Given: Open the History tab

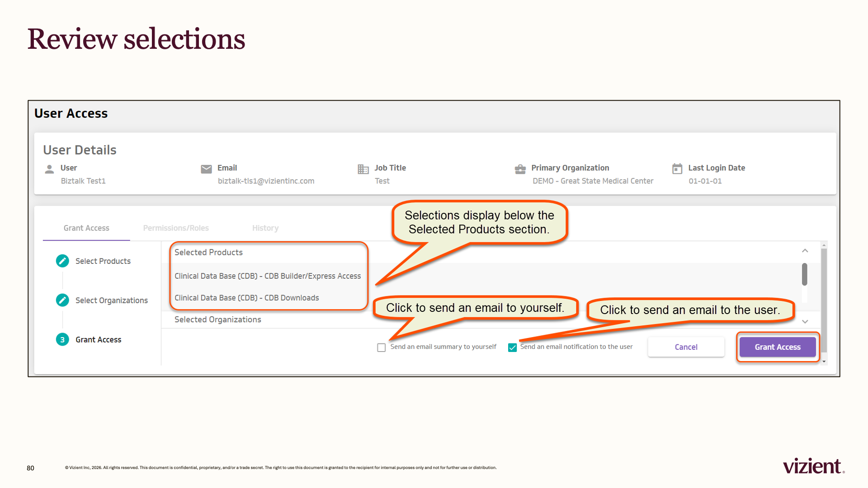Looking at the screenshot, I should coord(265,228).
